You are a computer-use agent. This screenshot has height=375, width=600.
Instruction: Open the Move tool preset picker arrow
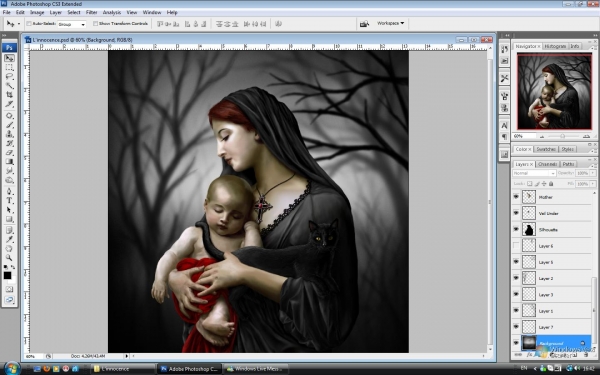[x=19, y=24]
